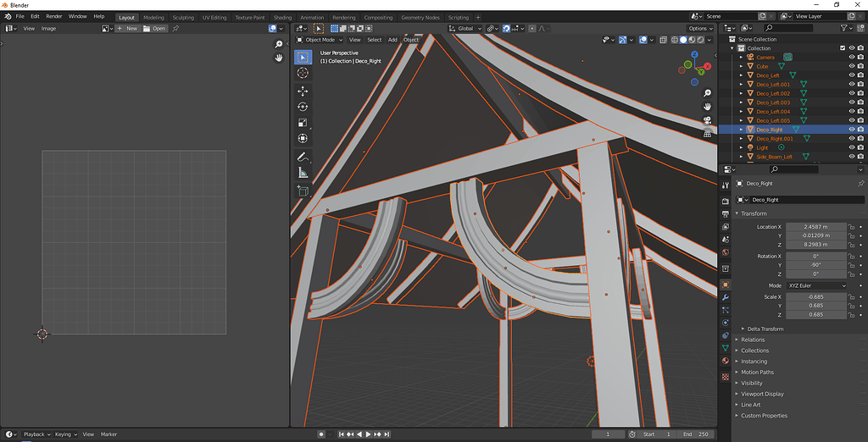Screen dimensions: 868x442
Task: Click the image editor zoom magnifier icon
Action: [279, 44]
